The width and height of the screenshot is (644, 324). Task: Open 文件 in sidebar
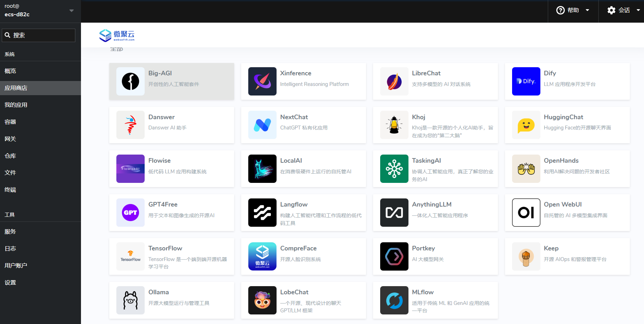click(40, 172)
